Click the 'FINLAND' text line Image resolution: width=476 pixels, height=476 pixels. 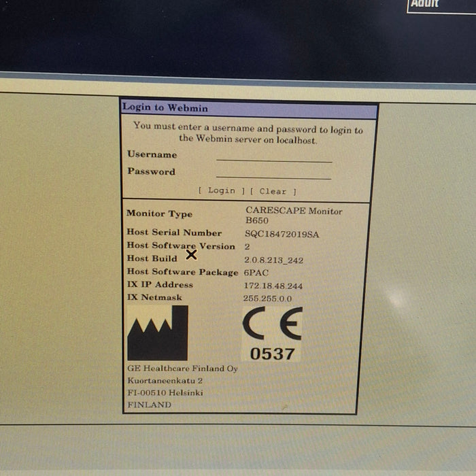point(150,405)
